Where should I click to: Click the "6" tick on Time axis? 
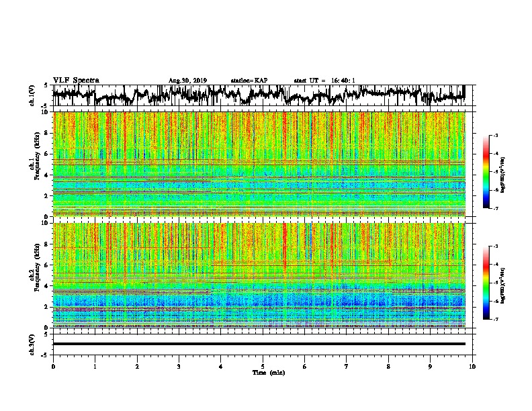coord(304,367)
